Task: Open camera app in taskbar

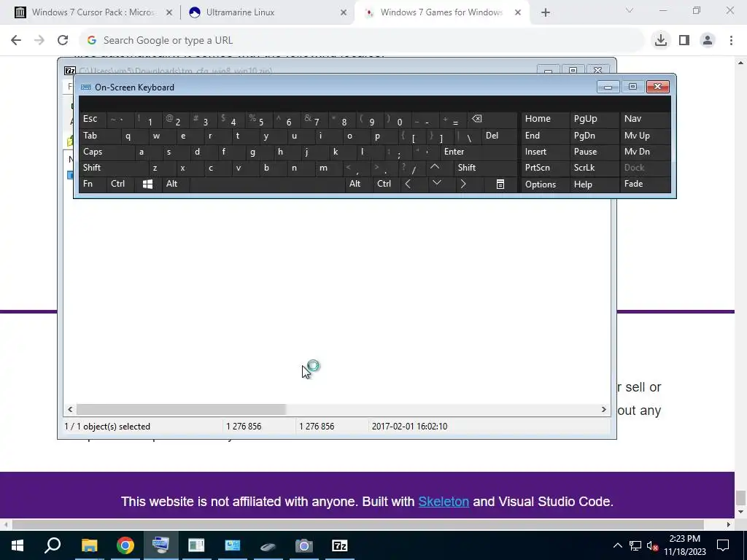Action: pos(303,545)
